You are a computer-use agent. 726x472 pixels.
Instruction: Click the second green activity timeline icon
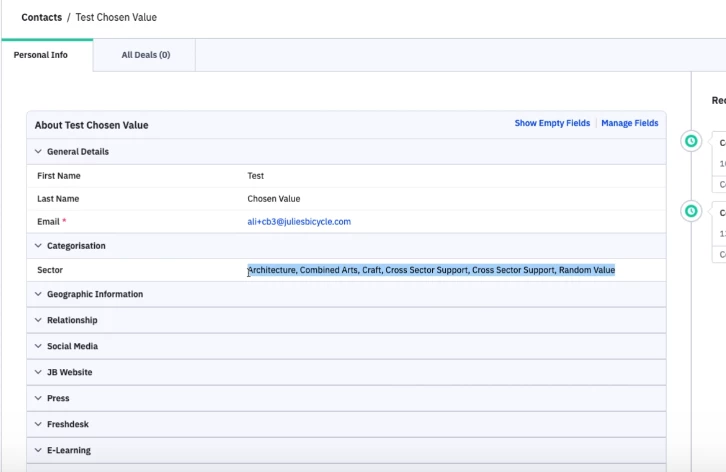[x=690, y=211]
